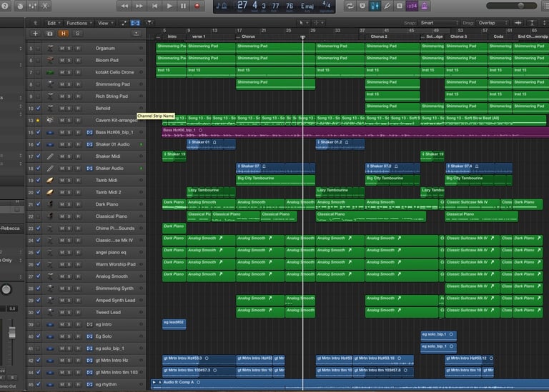Click the Rewind transport button

coord(126,6)
